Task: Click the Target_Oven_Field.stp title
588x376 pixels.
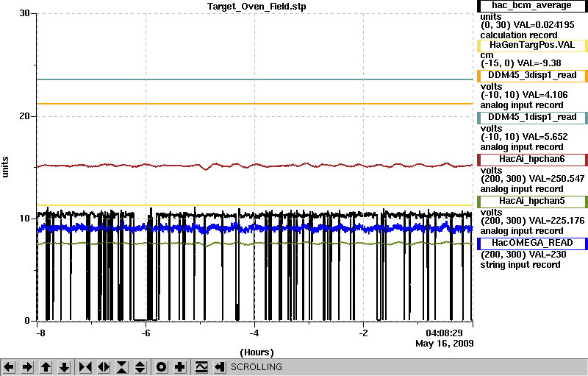Action: coord(257,7)
